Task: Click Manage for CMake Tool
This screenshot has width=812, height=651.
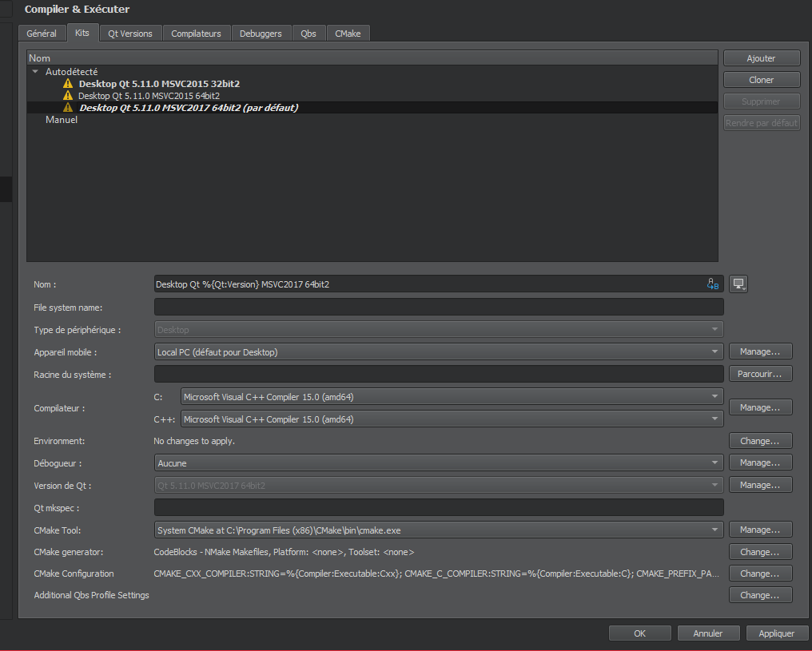Action: coord(760,530)
